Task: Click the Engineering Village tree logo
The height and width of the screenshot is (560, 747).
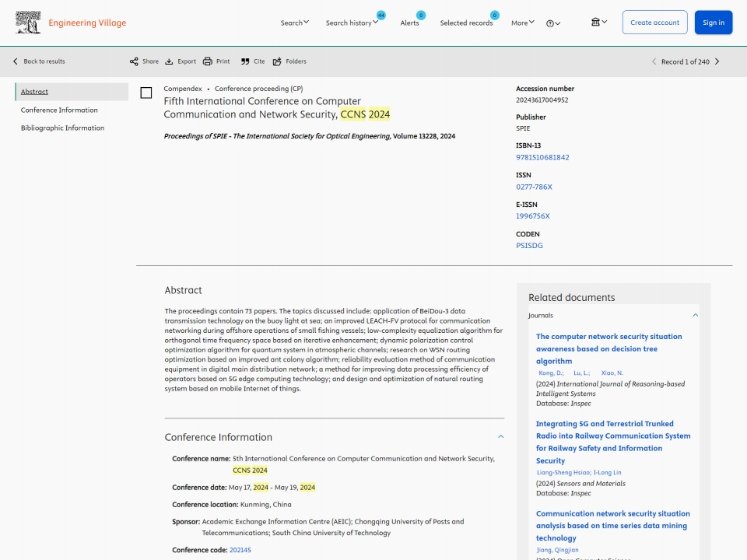Action: point(28,23)
